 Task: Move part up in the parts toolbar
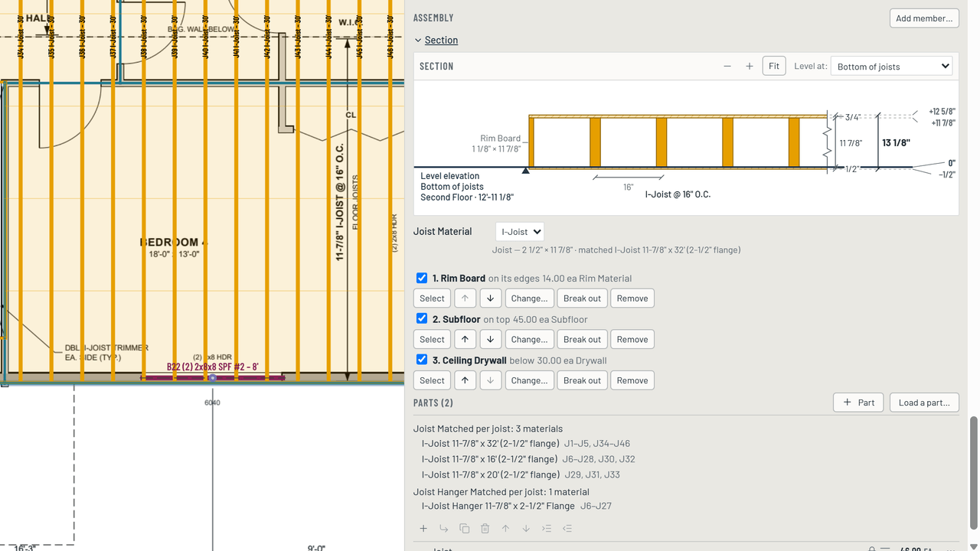(x=505, y=528)
